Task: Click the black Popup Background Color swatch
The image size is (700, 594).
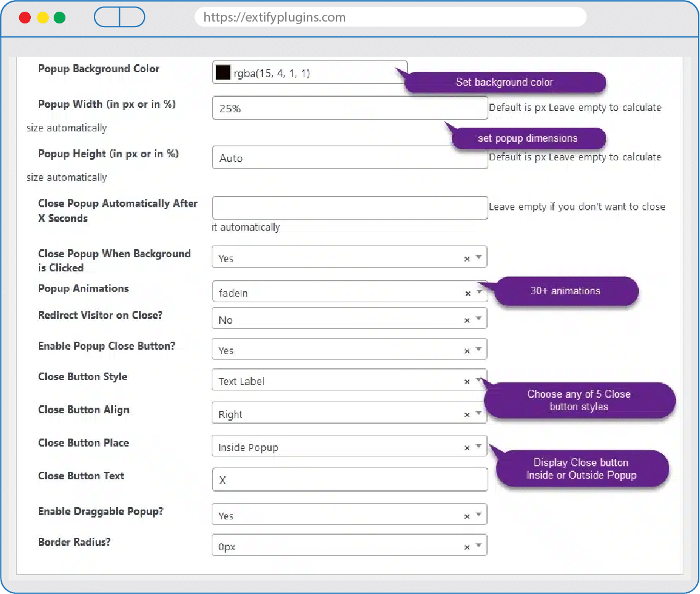Action: [223, 73]
